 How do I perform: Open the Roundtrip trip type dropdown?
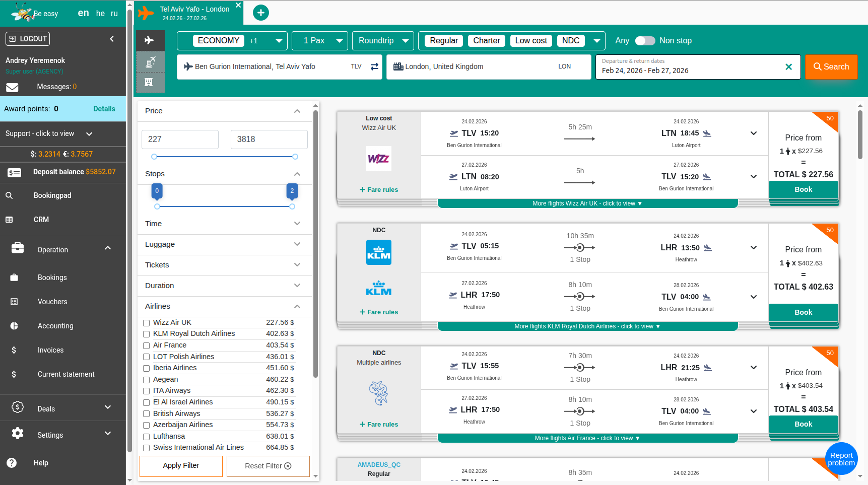coord(382,41)
